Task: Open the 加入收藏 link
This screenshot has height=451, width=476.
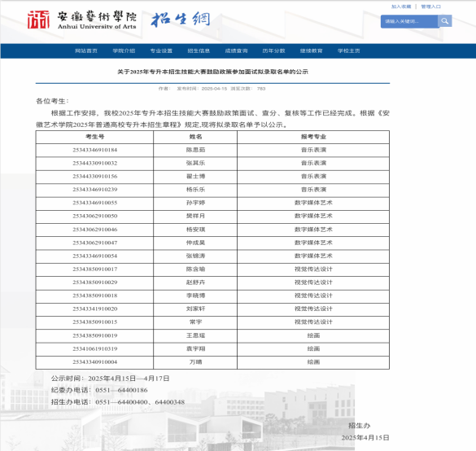Action: point(400,7)
